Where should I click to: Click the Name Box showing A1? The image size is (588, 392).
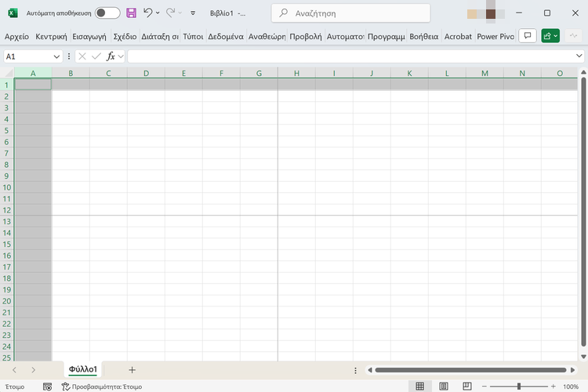(28, 56)
